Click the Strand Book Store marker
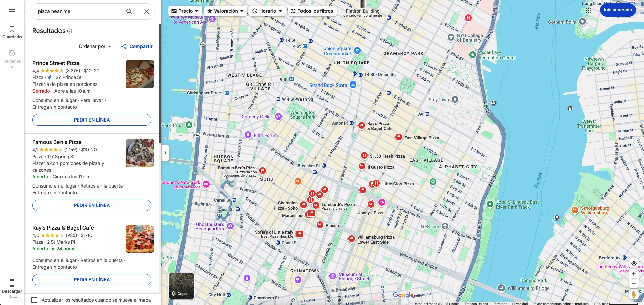The height and width of the screenshot is (305, 644). point(353,84)
